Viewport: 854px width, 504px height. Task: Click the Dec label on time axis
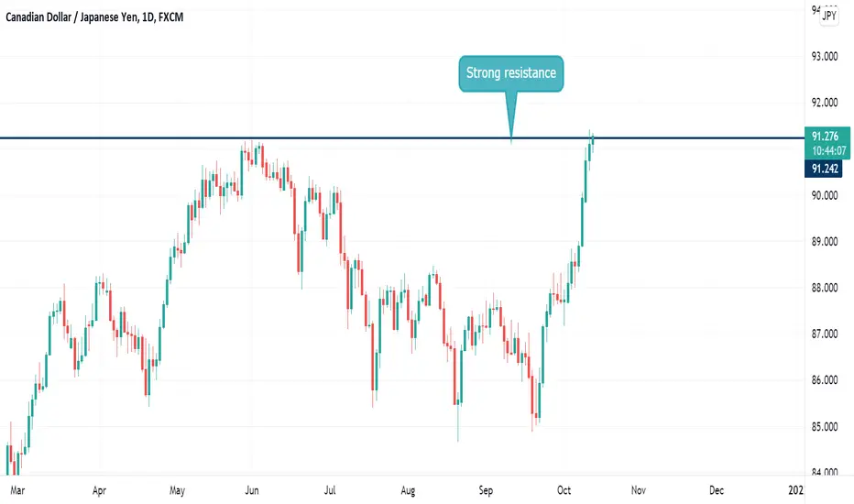tap(717, 490)
